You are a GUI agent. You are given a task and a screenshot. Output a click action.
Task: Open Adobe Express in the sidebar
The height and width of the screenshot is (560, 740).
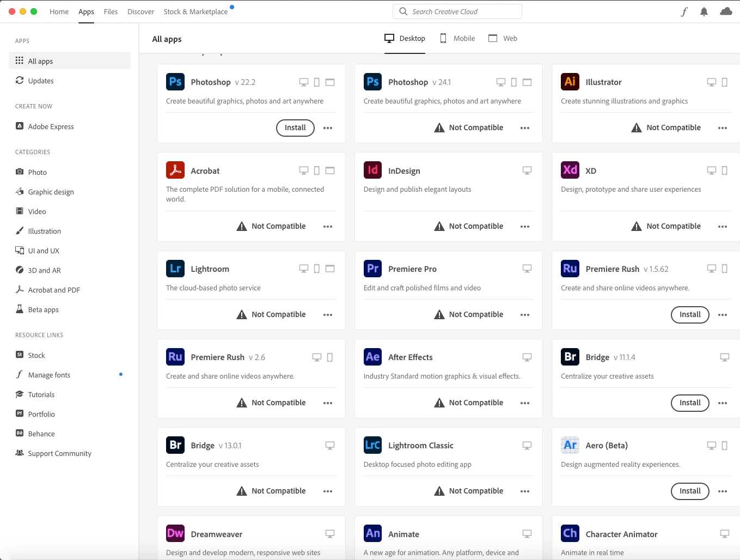click(x=70, y=126)
